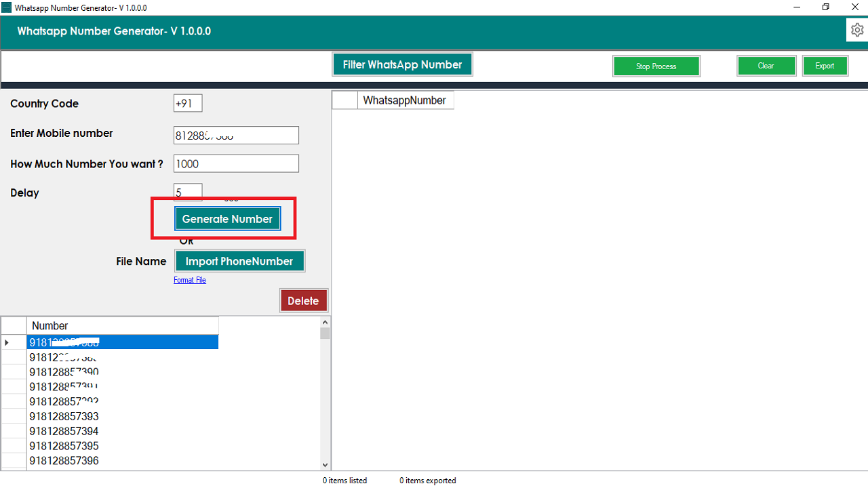
Task: Click the highlighted Generate Number button
Action: [227, 218]
